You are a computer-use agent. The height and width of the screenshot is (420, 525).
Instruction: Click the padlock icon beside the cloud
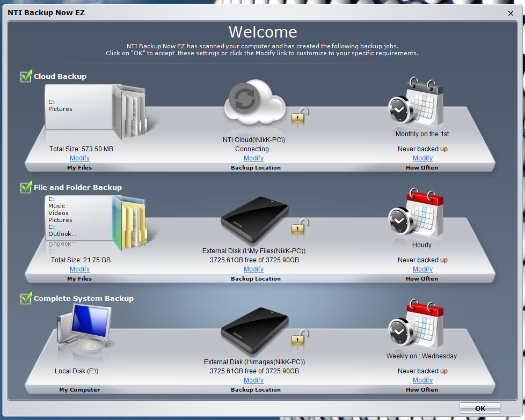300,115
